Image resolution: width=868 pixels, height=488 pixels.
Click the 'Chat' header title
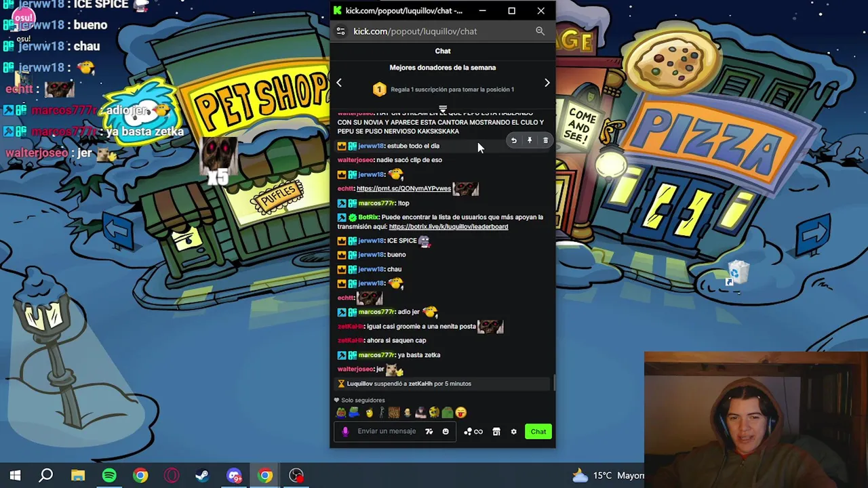(x=443, y=51)
